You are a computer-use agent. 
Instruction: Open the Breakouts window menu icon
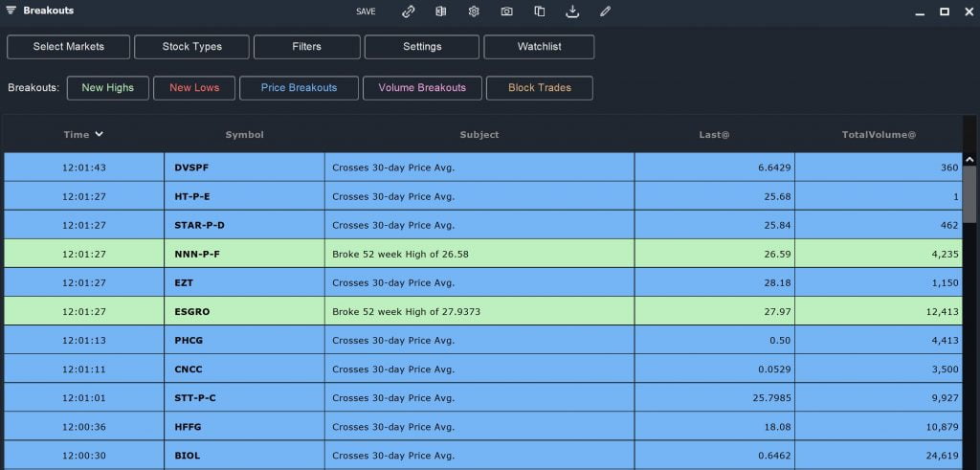11,11
